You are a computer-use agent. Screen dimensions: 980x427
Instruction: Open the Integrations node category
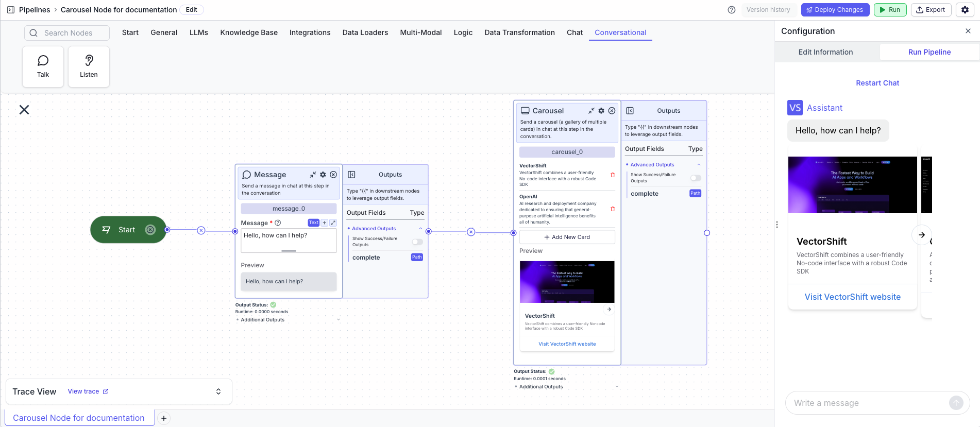click(310, 32)
